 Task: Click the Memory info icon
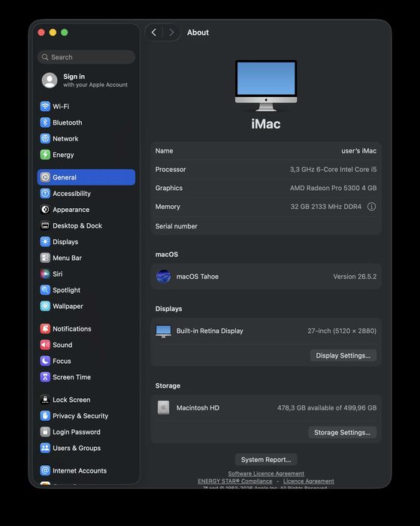371,207
